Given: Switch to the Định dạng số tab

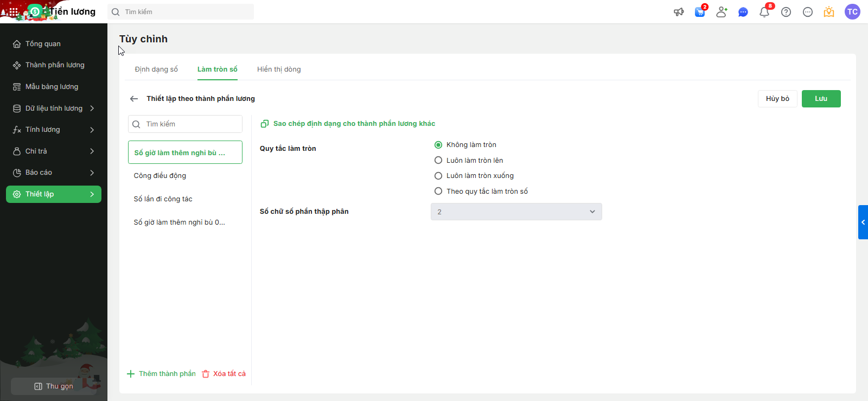Looking at the screenshot, I should [x=156, y=69].
